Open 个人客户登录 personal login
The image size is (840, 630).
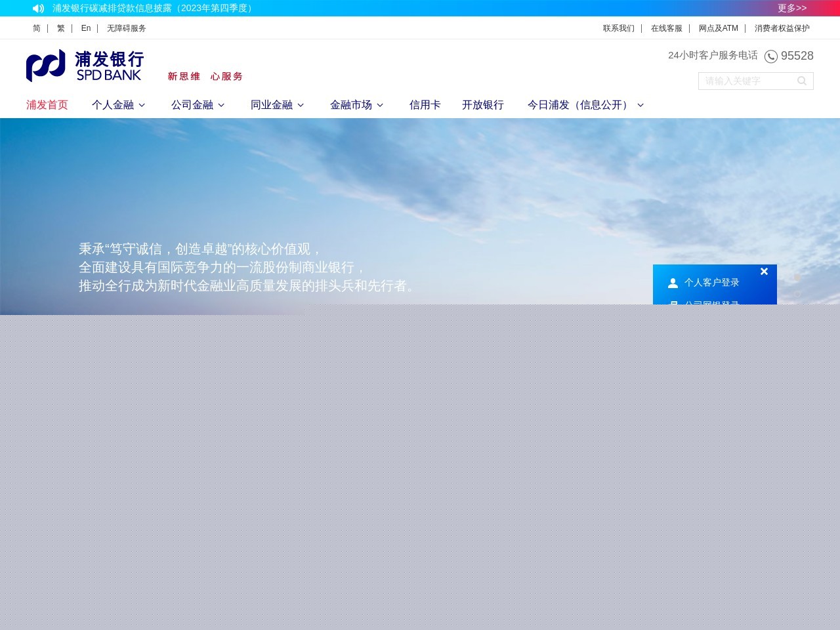pyautogui.click(x=711, y=283)
